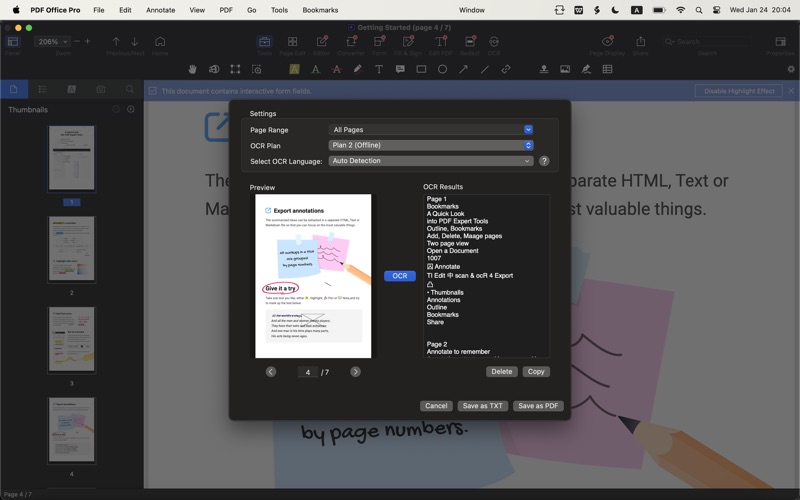This screenshot has width=800, height=500.
Task: Click the Home toolbar icon
Action: point(160,42)
